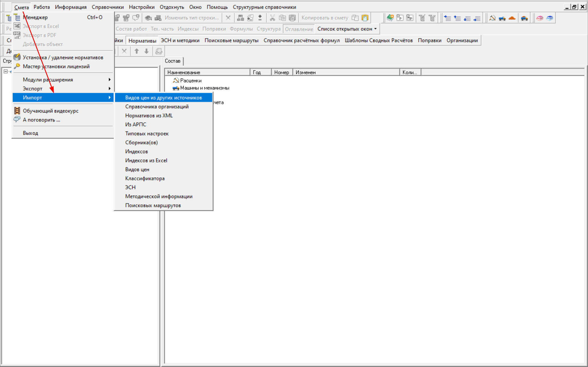588x367 pixels.
Task: Click the green book icon in the toolbar
Action: [x=390, y=18]
